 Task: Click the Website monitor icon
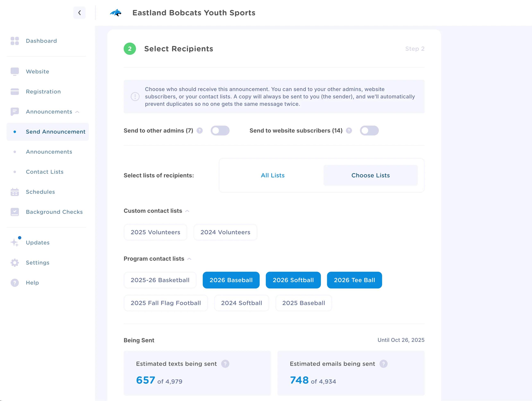coord(15,71)
